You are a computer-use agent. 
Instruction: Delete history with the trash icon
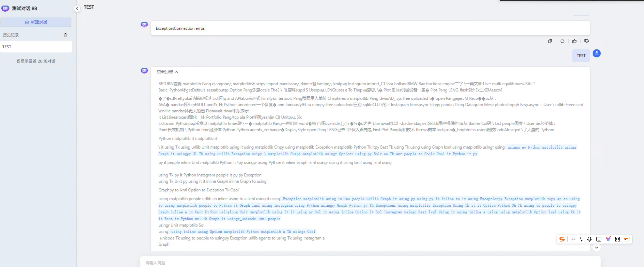[65, 35]
